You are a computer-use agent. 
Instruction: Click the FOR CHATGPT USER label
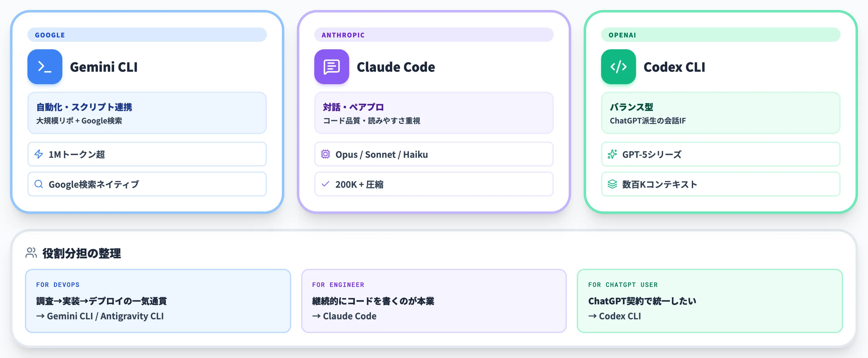pos(623,285)
